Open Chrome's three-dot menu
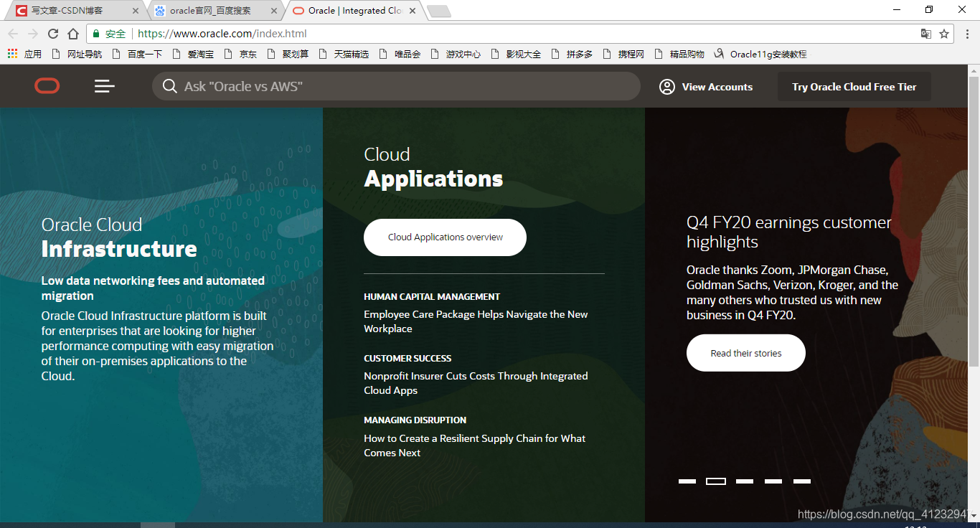The image size is (980, 528). pos(966,34)
